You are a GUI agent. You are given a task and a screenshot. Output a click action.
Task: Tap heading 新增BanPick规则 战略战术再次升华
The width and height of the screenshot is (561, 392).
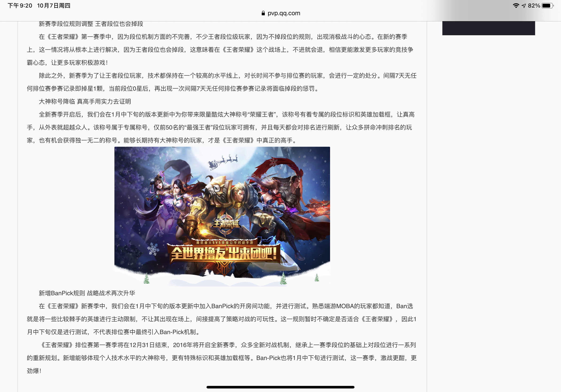pos(87,293)
